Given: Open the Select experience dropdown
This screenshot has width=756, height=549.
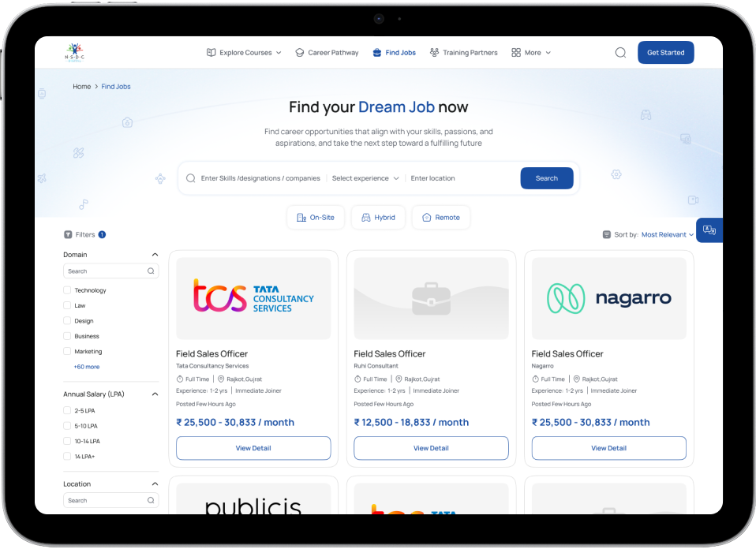Looking at the screenshot, I should [365, 178].
